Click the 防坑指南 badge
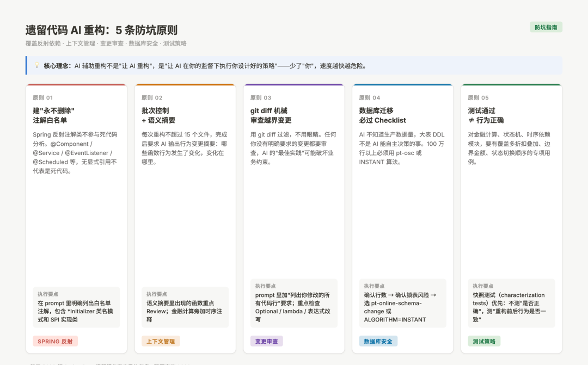The width and height of the screenshot is (588, 365). [x=546, y=27]
